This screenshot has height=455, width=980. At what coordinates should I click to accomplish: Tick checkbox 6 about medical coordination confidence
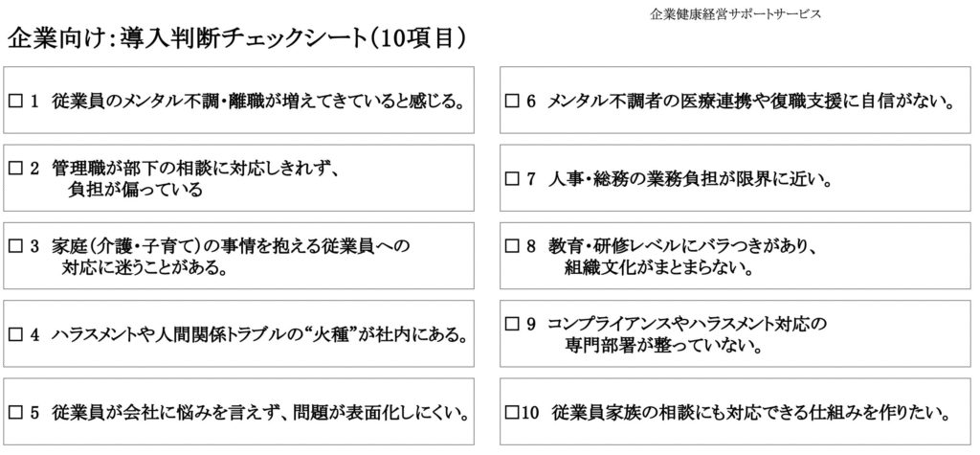click(x=510, y=100)
